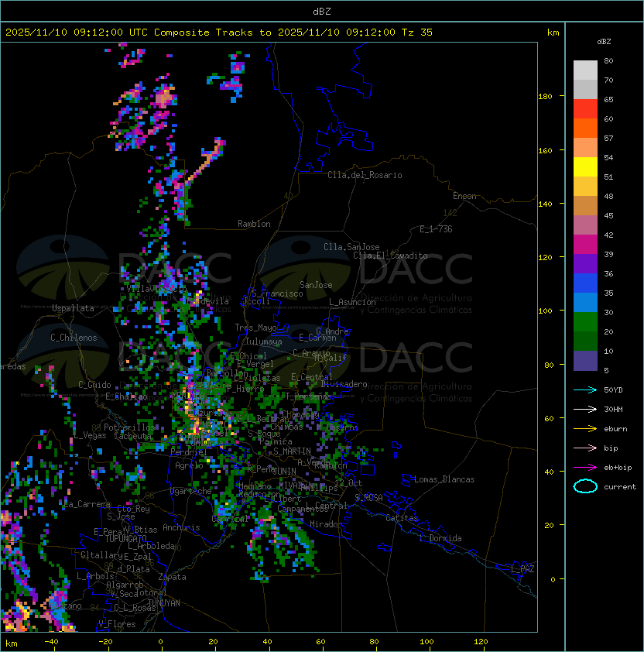644x652 pixels.
Task: Click the Divisadero place label
Action: [344, 384]
